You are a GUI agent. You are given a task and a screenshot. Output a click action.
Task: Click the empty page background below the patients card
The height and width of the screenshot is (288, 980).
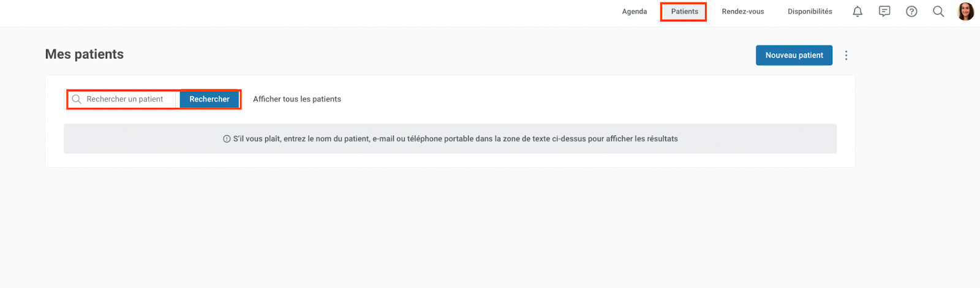click(x=450, y=227)
